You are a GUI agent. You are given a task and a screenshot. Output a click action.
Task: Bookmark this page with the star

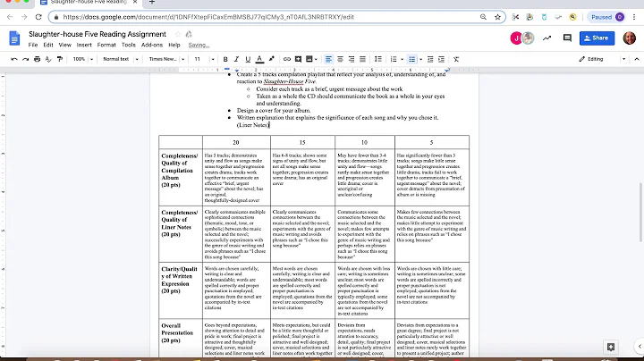497,17
